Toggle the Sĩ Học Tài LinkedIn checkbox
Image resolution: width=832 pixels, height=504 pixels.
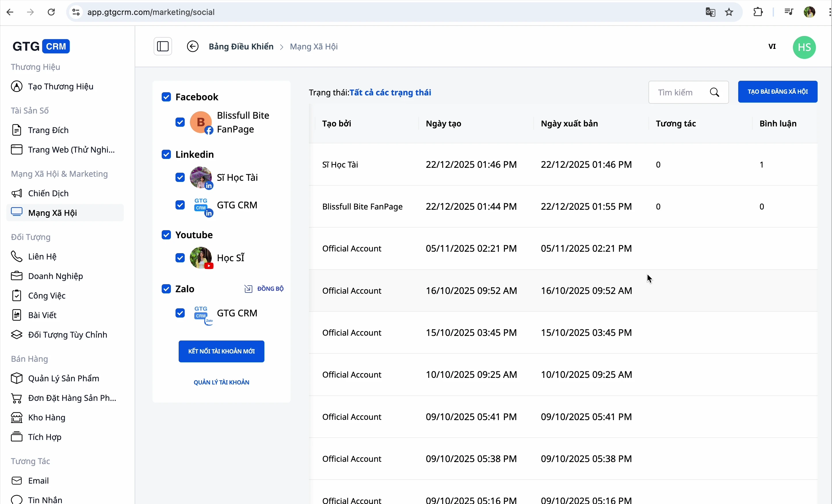pos(180,178)
